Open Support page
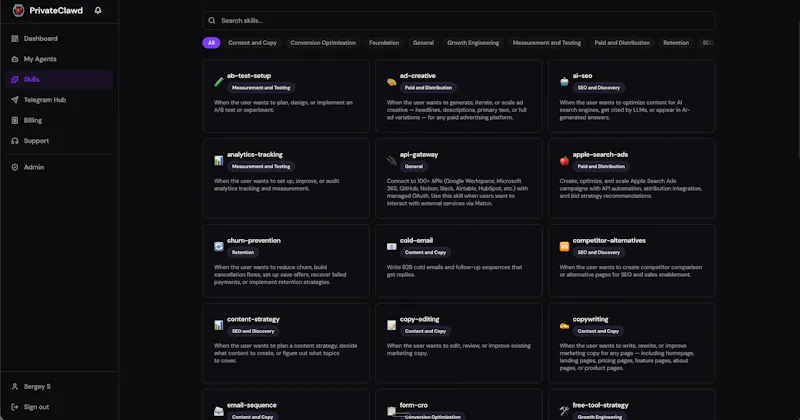 pyautogui.click(x=59, y=140)
